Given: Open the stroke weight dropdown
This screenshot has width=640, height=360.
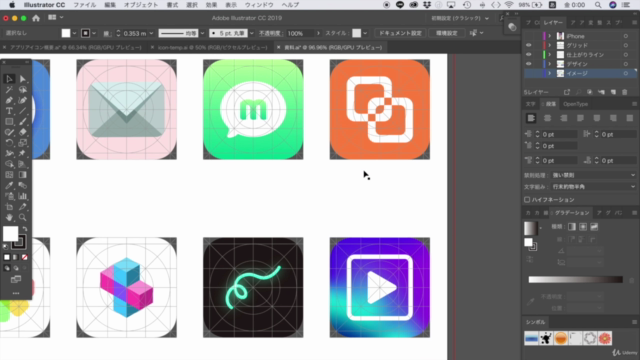Looking at the screenshot, I should tap(151, 33).
